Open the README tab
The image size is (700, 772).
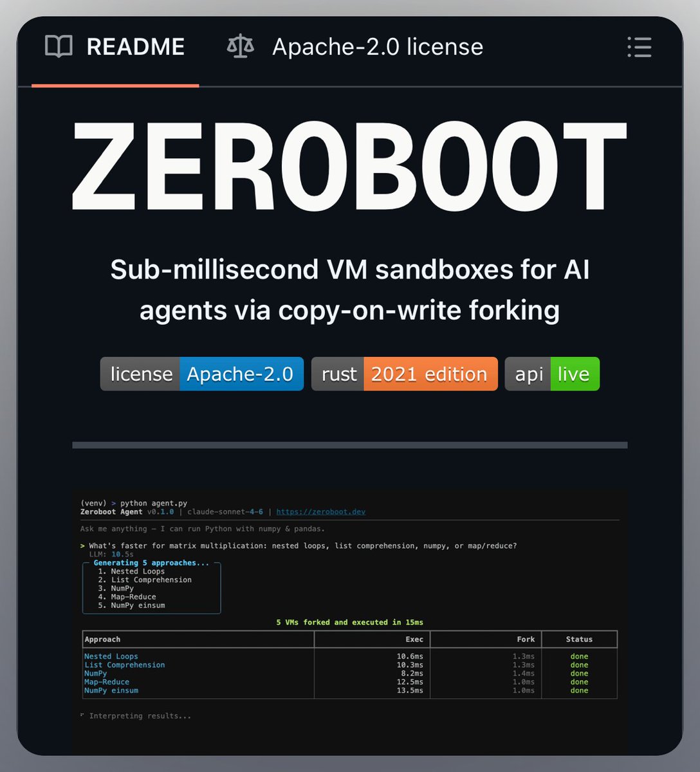(x=115, y=47)
